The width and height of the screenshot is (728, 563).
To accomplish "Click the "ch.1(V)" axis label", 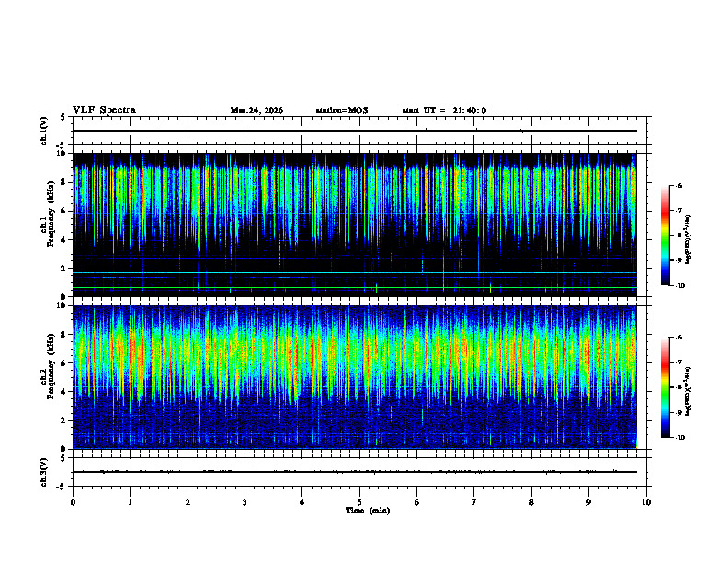I will click(x=44, y=131).
